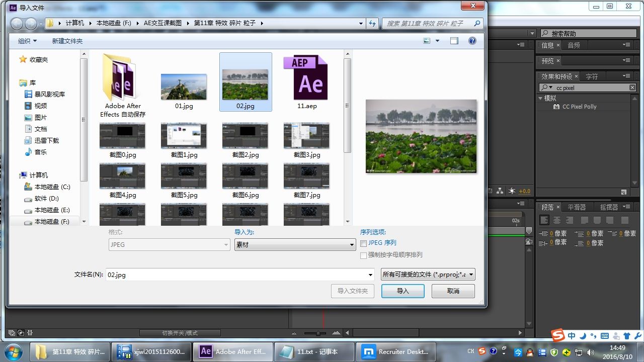
Task: Open the file name history dropdown
Action: pyautogui.click(x=371, y=275)
